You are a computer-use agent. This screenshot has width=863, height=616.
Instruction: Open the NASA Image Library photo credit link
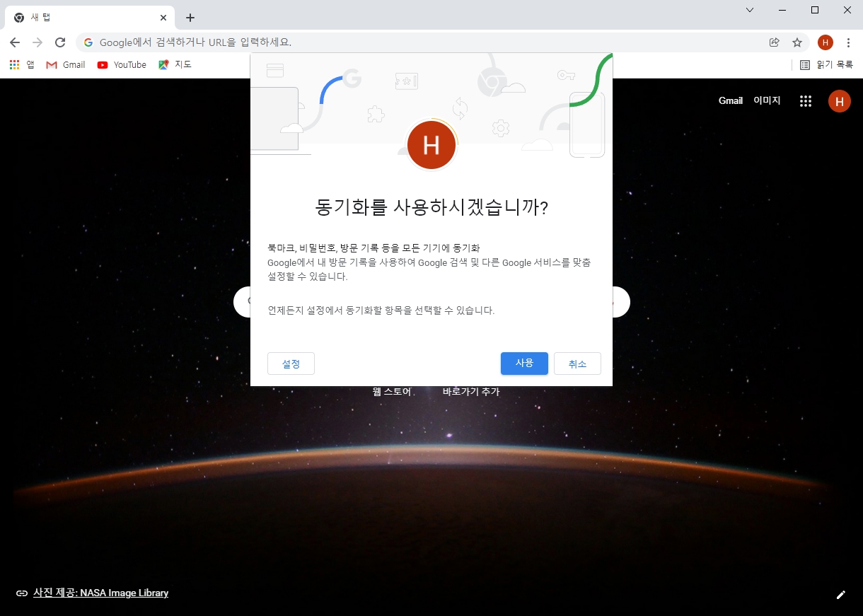tap(100, 593)
